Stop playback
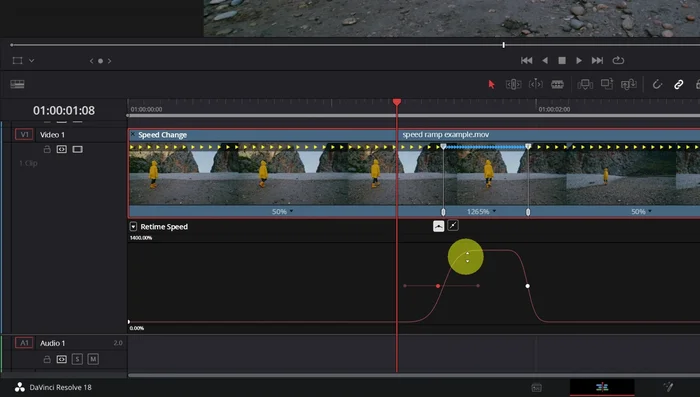Viewport: 700px width, 397px height. 562,60
